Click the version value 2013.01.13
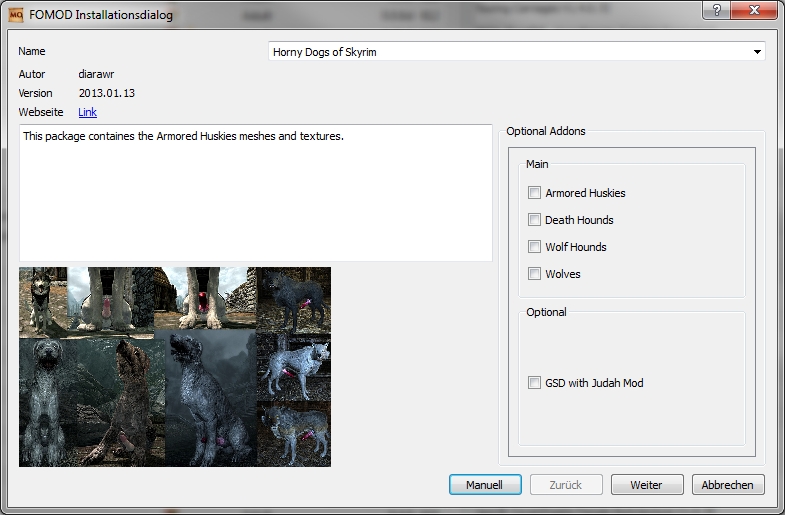Image resolution: width=785 pixels, height=515 pixels. [107, 93]
